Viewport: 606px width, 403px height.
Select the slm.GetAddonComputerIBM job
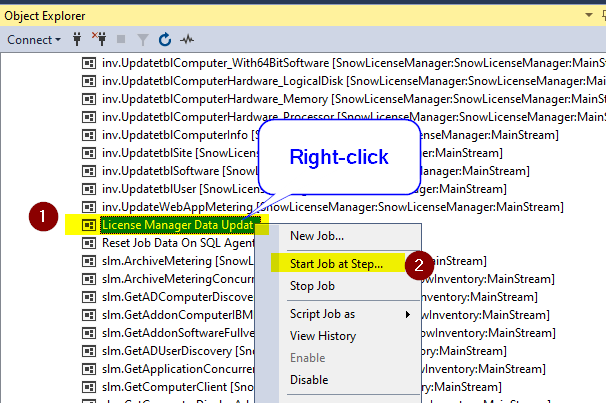pyautogui.click(x=178, y=315)
